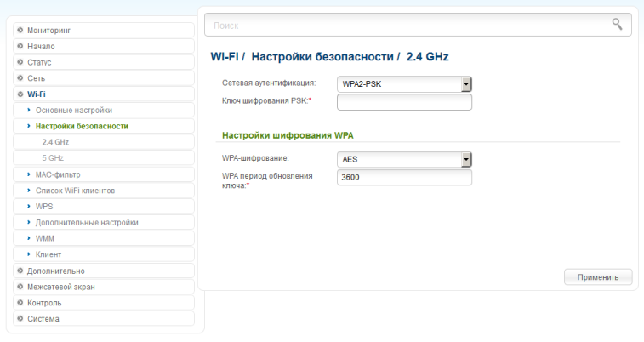
Task: Open the WPS submenu item
Action: click(104, 207)
